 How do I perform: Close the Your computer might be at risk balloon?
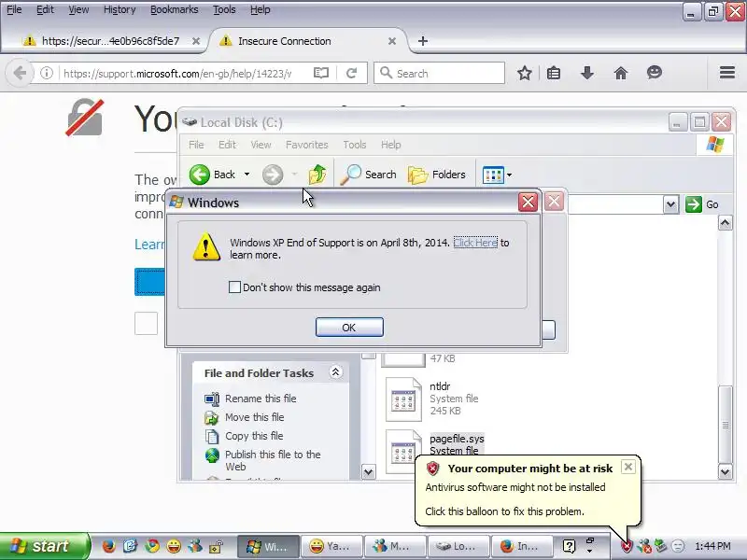[628, 467]
